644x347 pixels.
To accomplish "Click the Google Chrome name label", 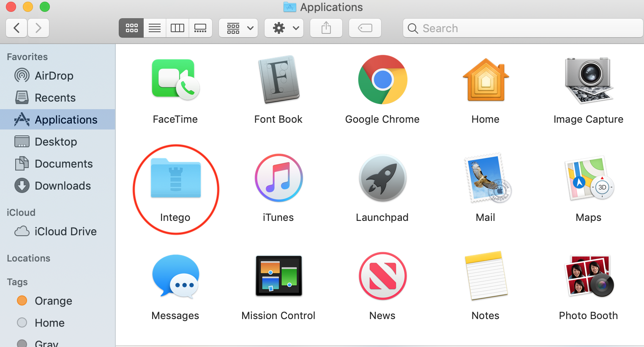I will click(x=382, y=119).
